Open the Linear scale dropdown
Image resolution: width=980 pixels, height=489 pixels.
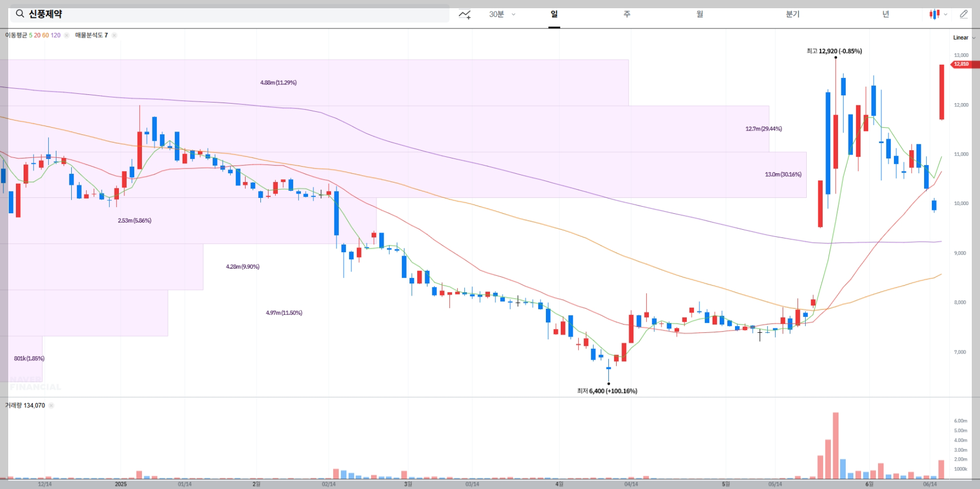coord(964,38)
